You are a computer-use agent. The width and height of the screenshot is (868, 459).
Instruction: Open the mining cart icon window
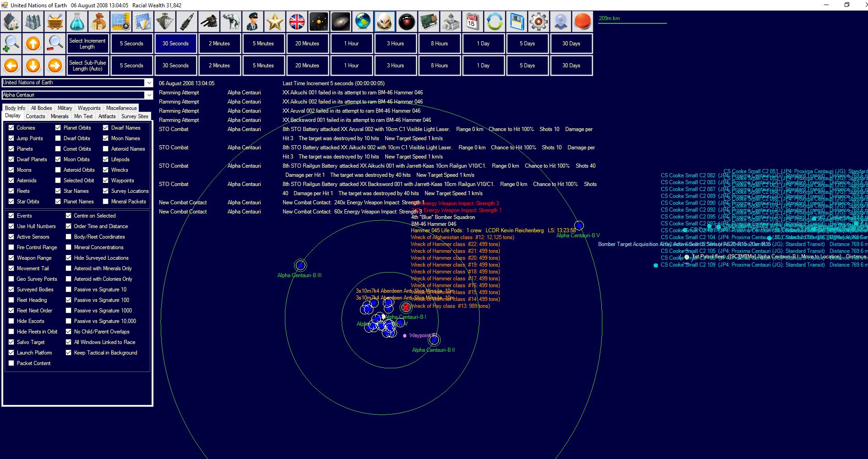click(x=55, y=22)
